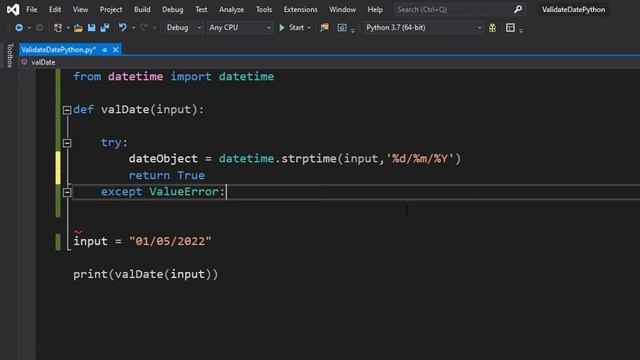This screenshot has height=360, width=640.
Task: Click the "01/05/2022" string literal
Action: [170, 241]
